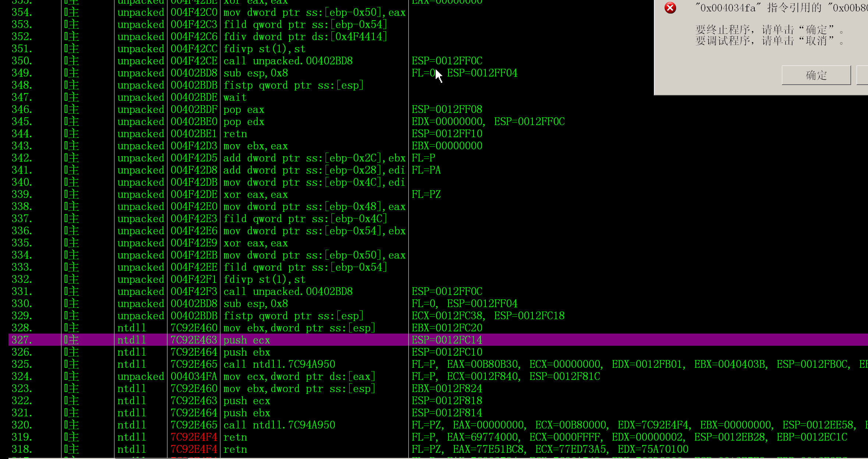Click address 004F42E9 in row 335
The width and height of the screenshot is (868, 459).
pos(194,243)
